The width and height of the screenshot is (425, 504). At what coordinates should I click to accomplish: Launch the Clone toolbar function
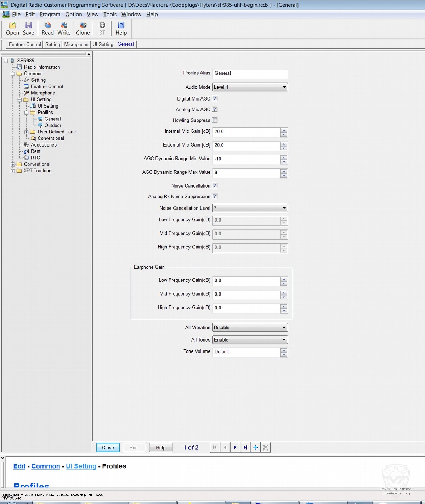(x=83, y=28)
